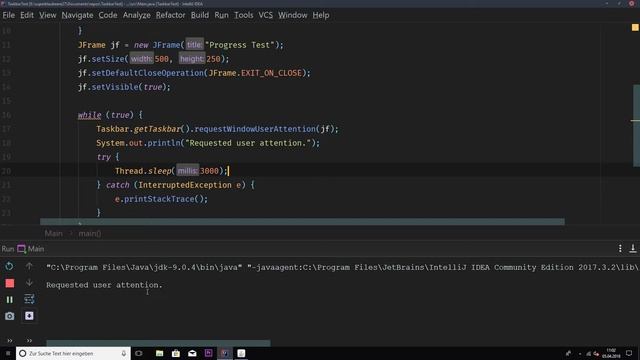Click the EXIT_ON_CLOSE constant
This screenshot has width=640, height=360.
tap(271, 73)
